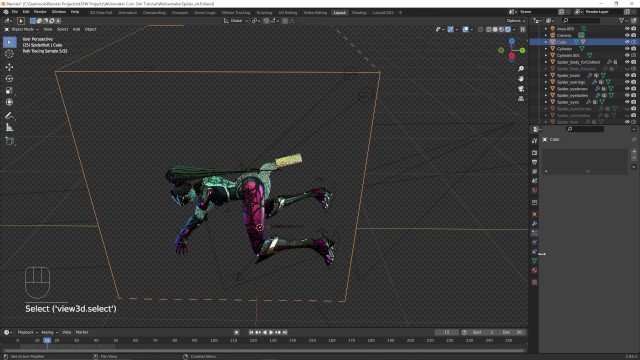Jump to the timeline end frame

[x=285, y=332]
